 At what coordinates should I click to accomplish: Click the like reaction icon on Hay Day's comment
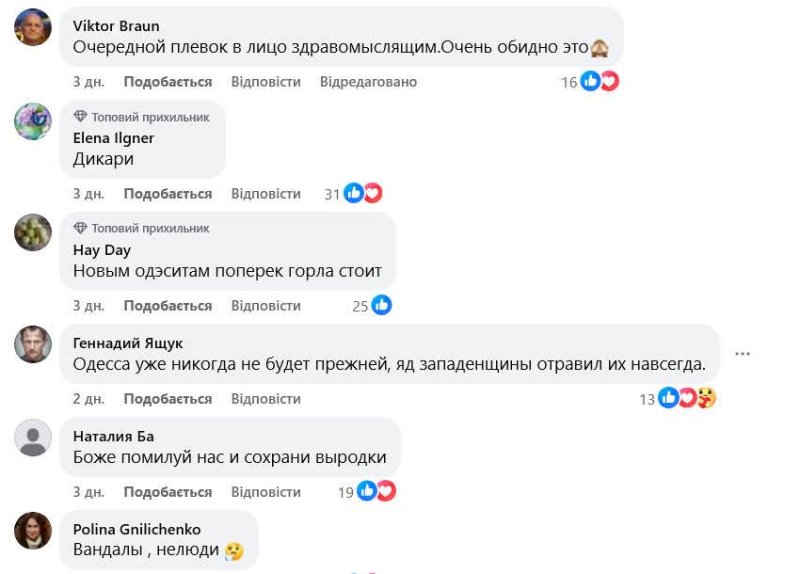tap(381, 306)
